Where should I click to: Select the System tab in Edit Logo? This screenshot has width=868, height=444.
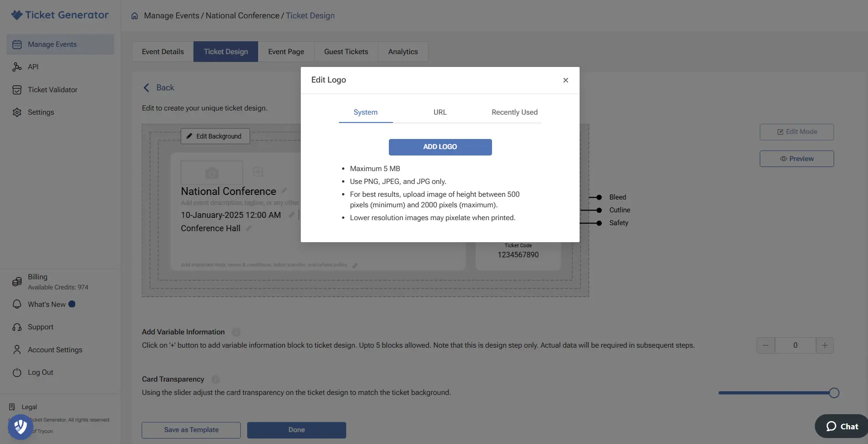[x=365, y=112]
